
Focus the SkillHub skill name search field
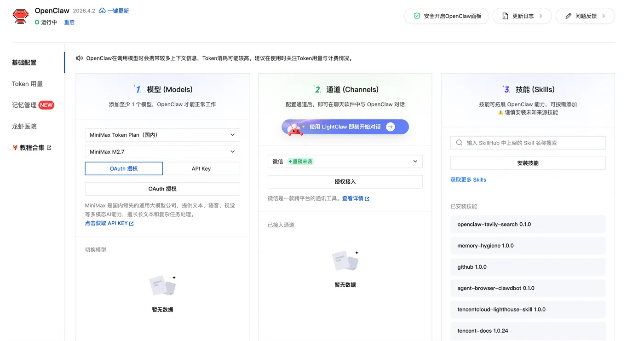[528, 143]
